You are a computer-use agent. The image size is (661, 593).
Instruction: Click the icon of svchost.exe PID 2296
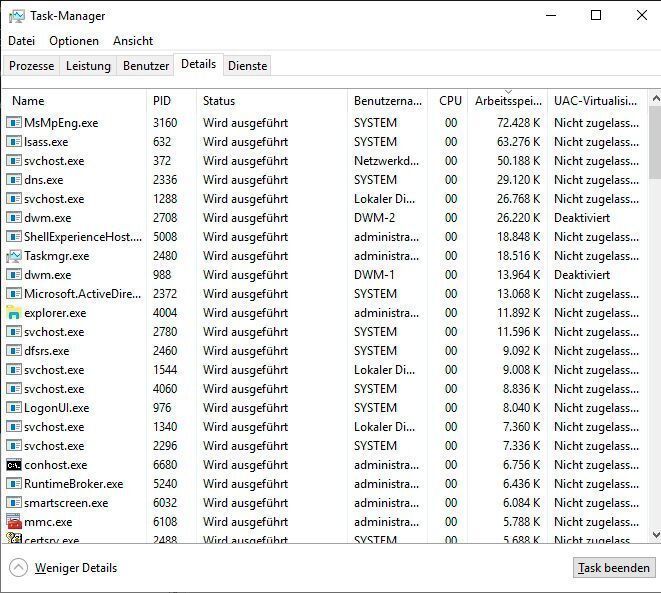click(x=13, y=445)
